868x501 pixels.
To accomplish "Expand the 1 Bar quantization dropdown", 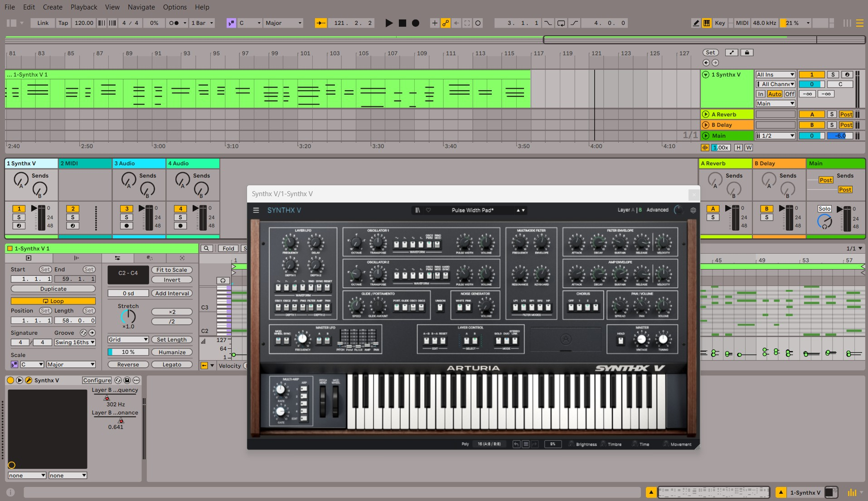I will (202, 23).
